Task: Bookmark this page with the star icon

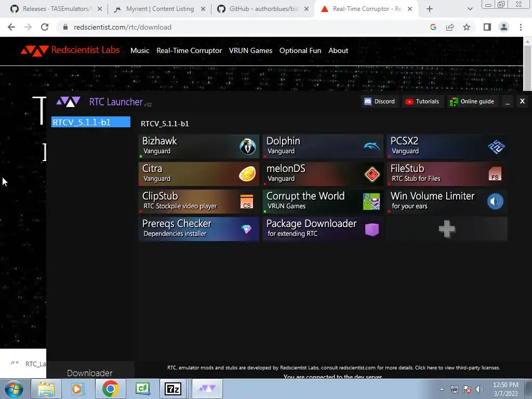Action: pyautogui.click(x=467, y=27)
